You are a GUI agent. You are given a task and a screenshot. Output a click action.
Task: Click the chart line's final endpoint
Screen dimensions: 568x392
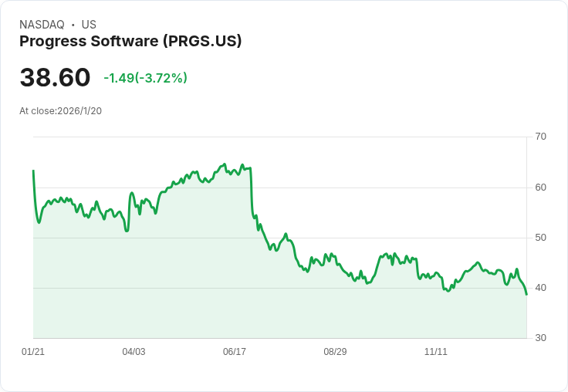526,294
